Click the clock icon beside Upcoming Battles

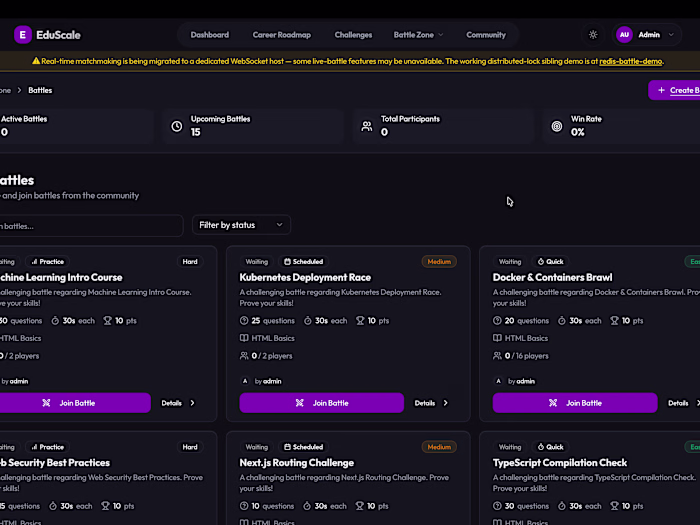tap(177, 126)
